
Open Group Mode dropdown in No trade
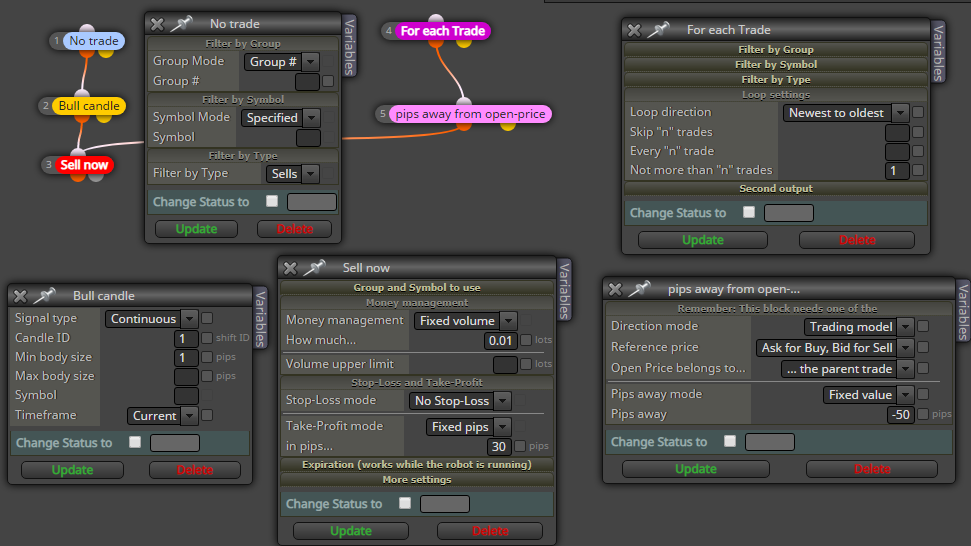pos(282,62)
